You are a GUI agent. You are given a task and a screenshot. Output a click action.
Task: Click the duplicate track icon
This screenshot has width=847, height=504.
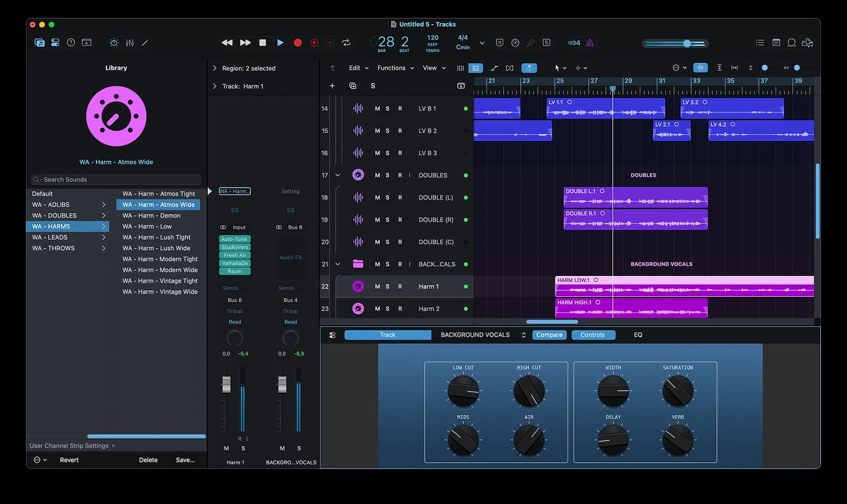353,86
